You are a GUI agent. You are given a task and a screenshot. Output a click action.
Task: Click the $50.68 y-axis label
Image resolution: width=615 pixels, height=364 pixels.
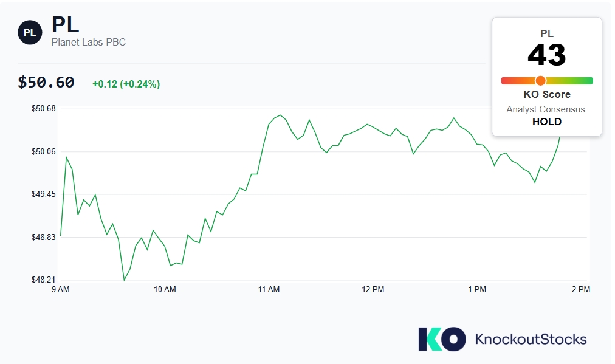[x=44, y=109]
